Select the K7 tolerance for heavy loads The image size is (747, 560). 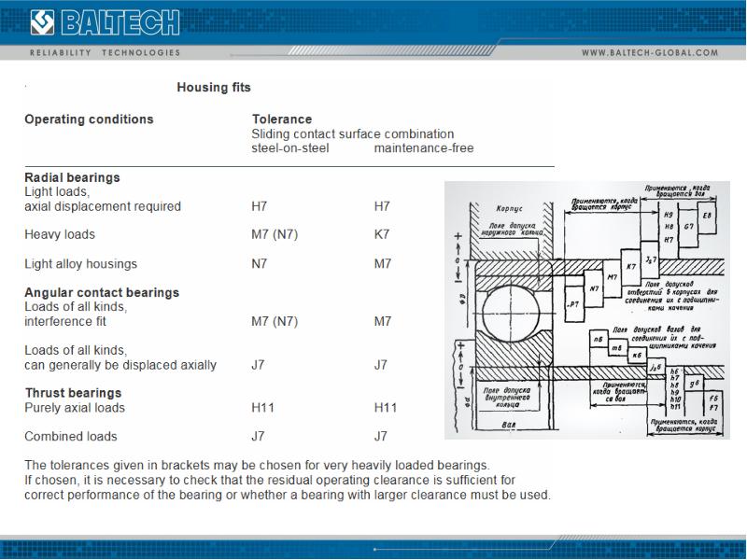click(382, 234)
